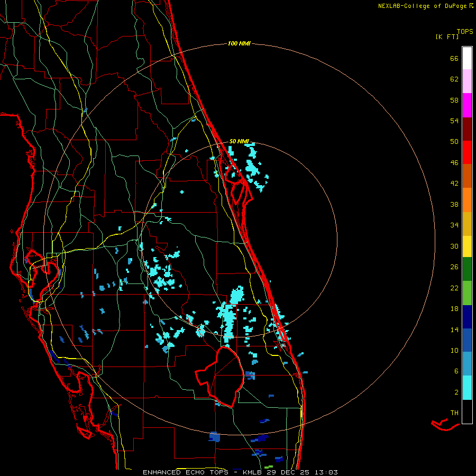476x476 pixels.
Task: Click the steel blue 6 kft swatch
Action: [x=467, y=364]
